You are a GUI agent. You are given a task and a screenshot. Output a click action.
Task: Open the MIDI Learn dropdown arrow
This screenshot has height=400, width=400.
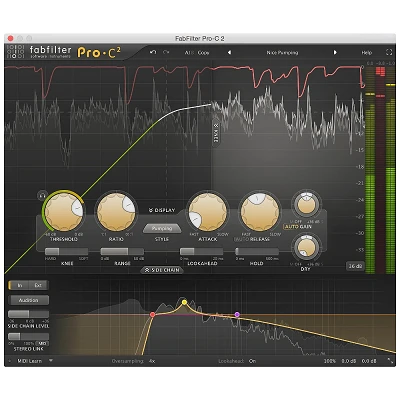(x=51, y=360)
